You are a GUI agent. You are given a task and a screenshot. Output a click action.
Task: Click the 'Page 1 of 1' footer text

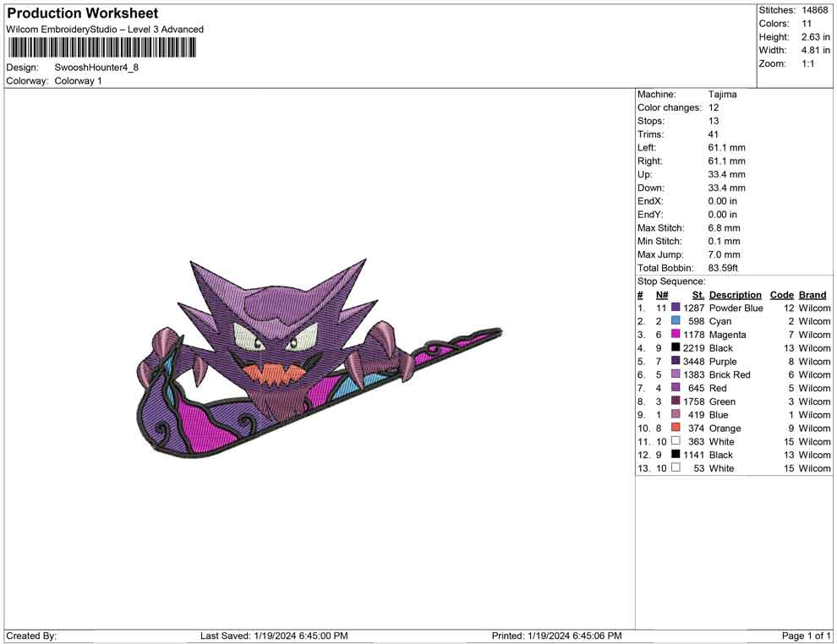pyautogui.click(x=806, y=636)
